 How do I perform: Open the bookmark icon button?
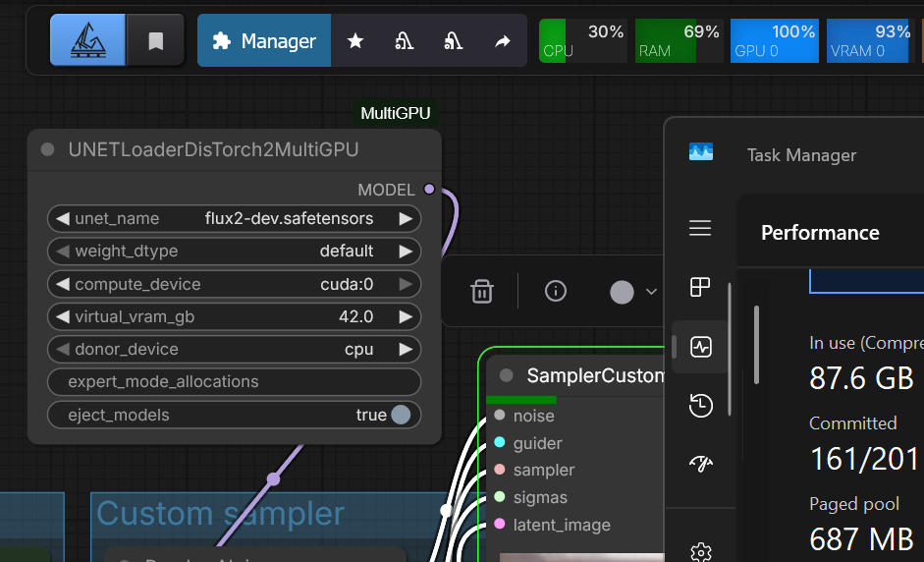coord(155,40)
